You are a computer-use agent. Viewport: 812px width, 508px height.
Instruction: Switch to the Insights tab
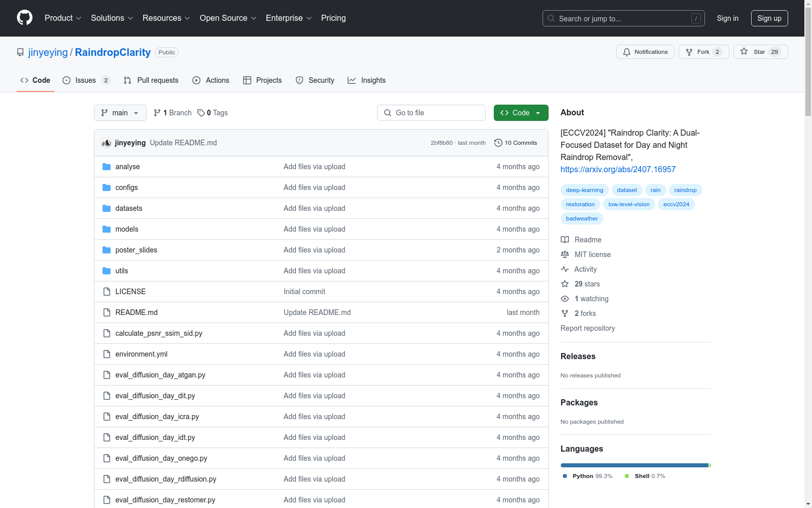coord(366,80)
